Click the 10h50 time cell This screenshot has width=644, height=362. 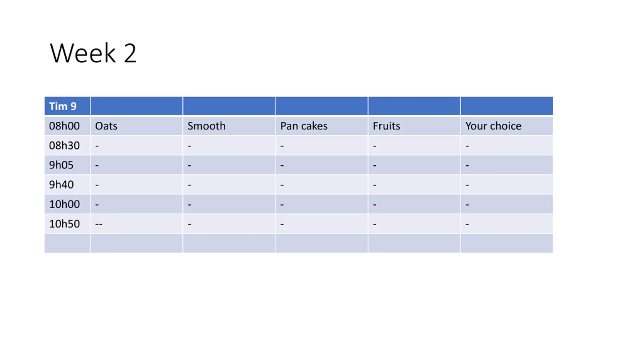[67, 224]
